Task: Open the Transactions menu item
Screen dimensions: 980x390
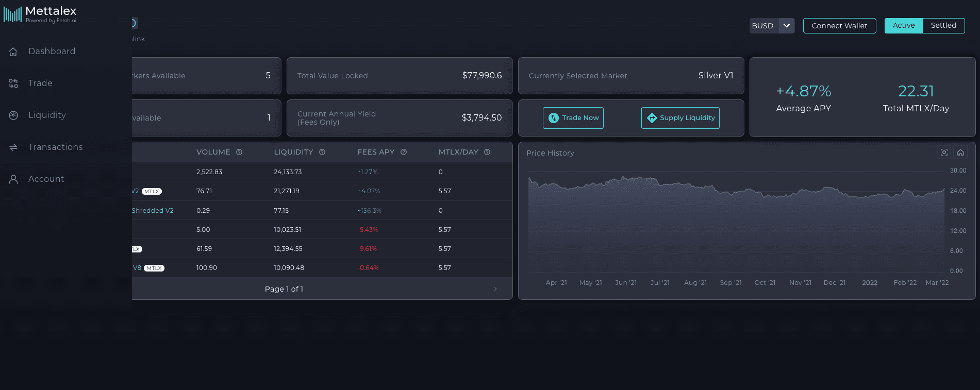Action: (55, 147)
